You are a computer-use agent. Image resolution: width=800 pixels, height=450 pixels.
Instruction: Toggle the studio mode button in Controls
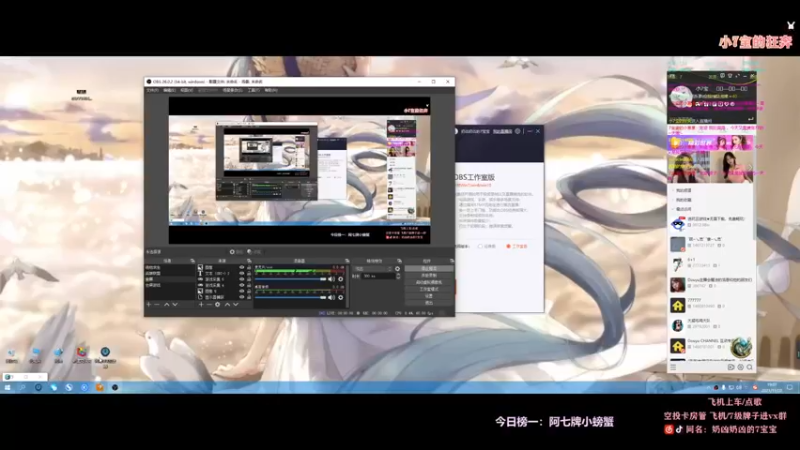[429, 289]
